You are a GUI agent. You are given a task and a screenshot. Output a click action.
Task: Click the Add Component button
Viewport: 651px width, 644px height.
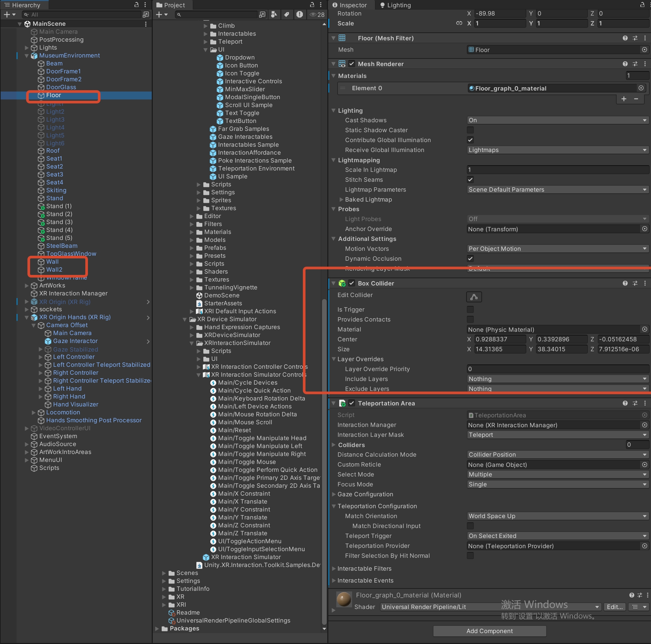point(489,631)
